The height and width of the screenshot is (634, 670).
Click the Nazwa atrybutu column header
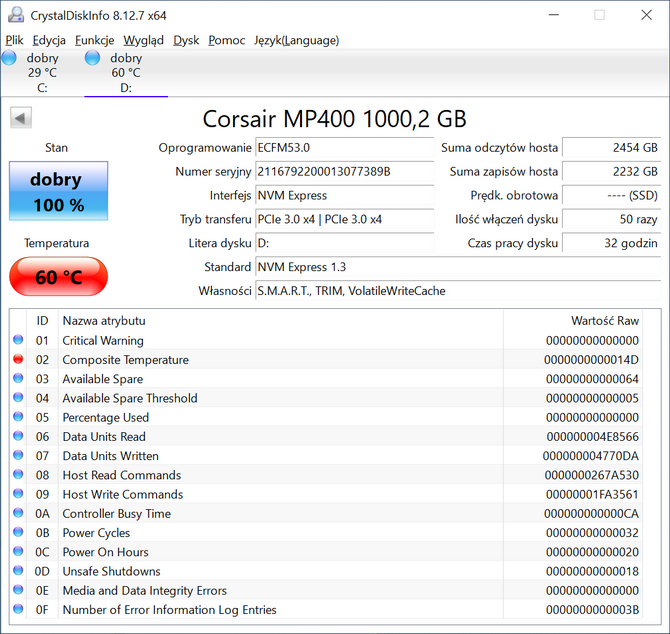(x=281, y=320)
